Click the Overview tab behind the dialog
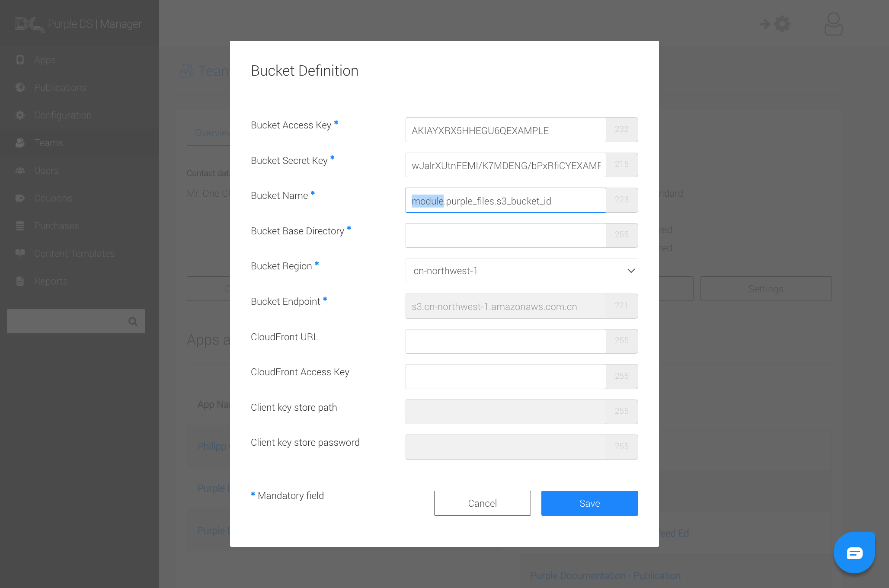This screenshot has width=889, height=588. tap(212, 133)
